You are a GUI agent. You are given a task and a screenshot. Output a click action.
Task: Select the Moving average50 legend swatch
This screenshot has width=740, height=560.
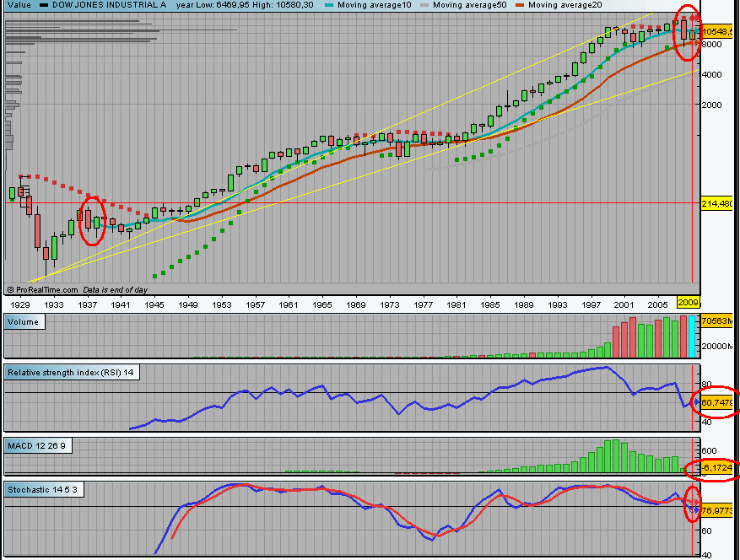click(424, 5)
